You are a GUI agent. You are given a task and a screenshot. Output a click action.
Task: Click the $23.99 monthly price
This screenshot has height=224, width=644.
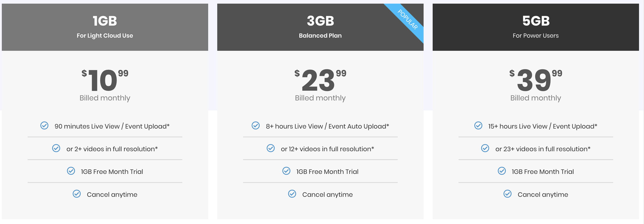[320, 80]
